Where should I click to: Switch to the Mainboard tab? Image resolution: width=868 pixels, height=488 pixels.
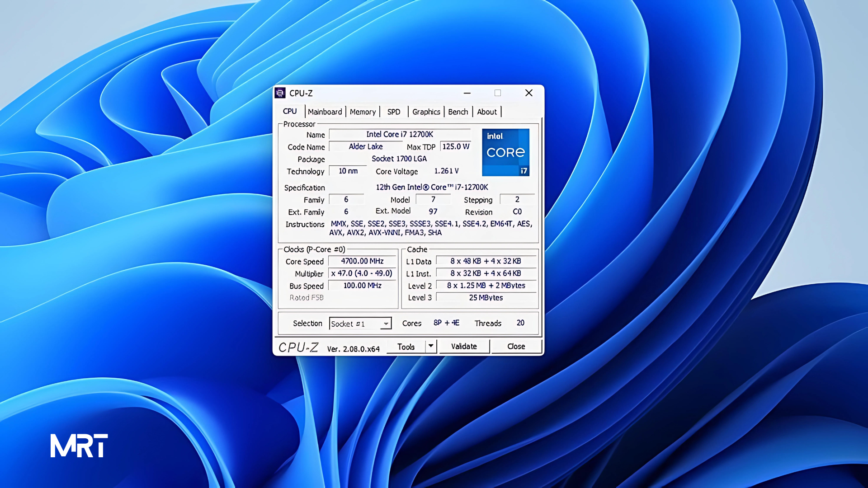pyautogui.click(x=325, y=112)
